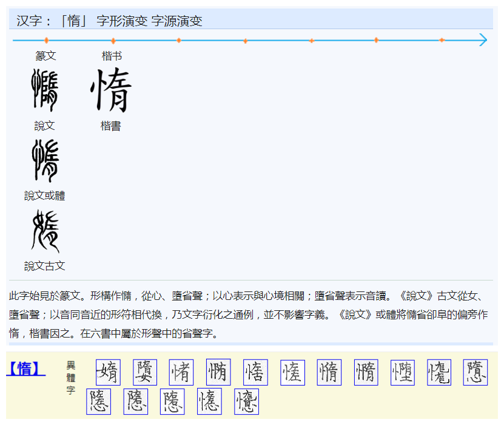Open the eighth variant glyph in top row

[366, 372]
